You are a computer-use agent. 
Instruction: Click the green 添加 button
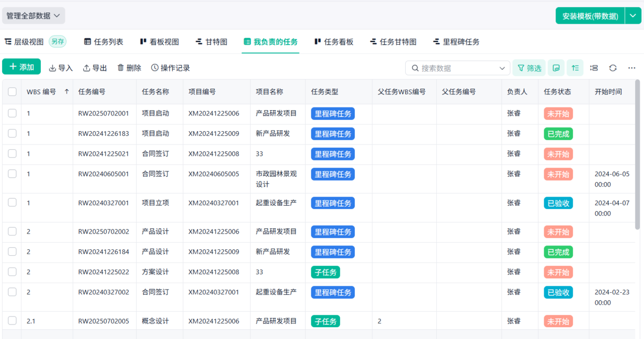22,67
